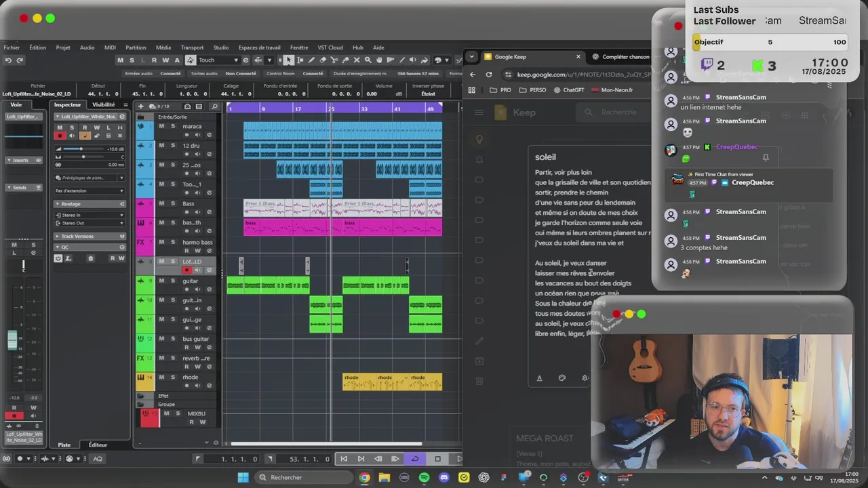The image size is (868, 488).
Task: Collapse the Inserts section
Action: (24, 160)
